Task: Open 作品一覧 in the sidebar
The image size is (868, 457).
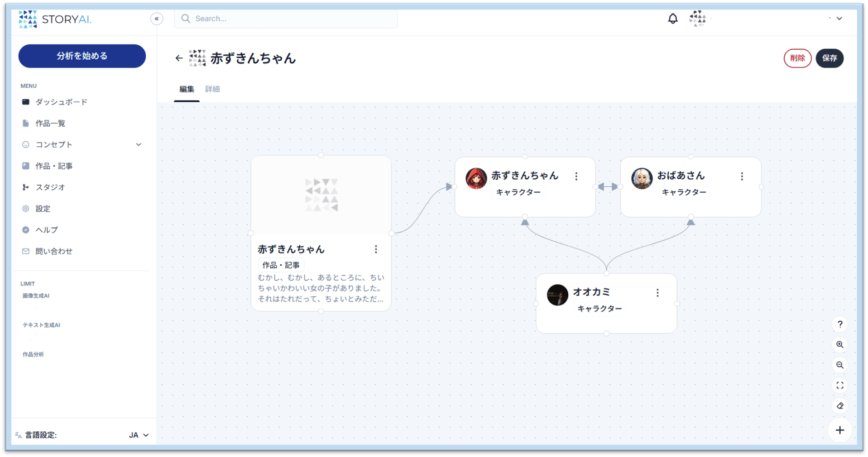Action: [50, 123]
